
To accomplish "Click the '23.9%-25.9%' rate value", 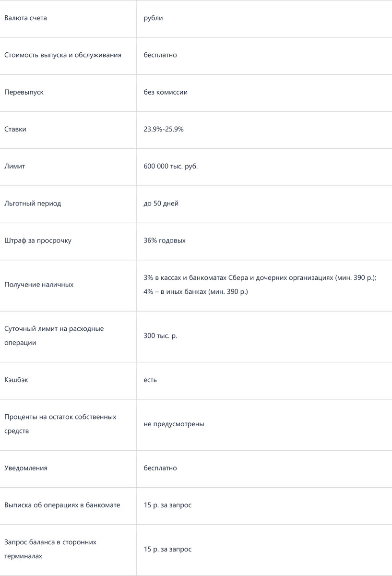I will click(164, 129).
